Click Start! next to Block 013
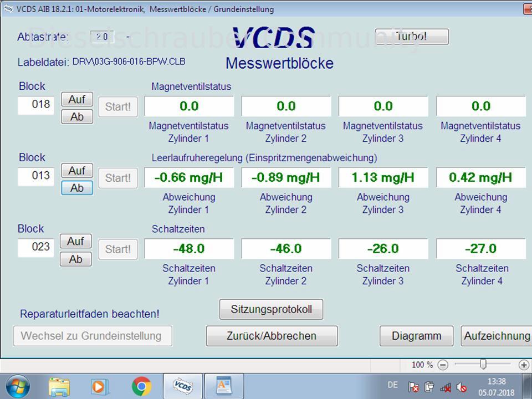Image resolution: width=532 pixels, height=399 pixels. (118, 178)
